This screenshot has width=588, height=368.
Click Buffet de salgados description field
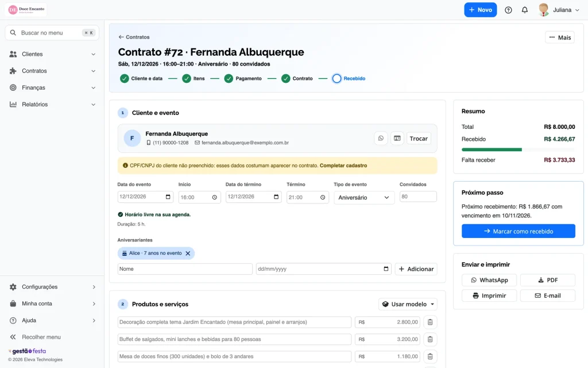(234, 339)
